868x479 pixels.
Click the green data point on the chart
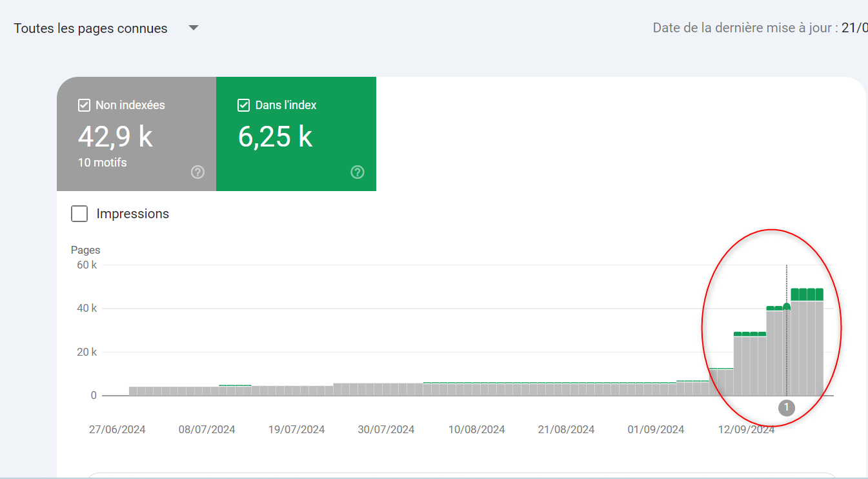(x=787, y=307)
